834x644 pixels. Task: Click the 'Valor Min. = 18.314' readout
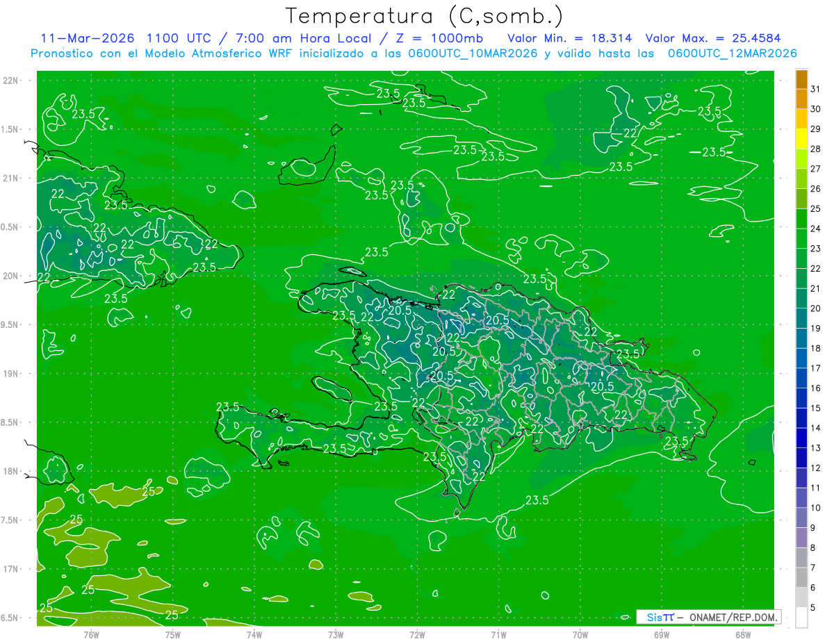570,38
